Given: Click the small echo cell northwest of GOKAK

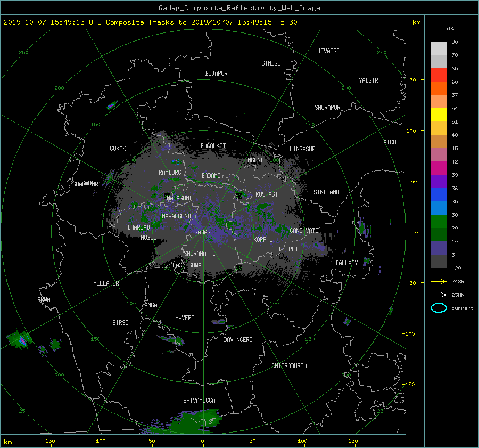Looking at the screenshot, I should (112, 105).
